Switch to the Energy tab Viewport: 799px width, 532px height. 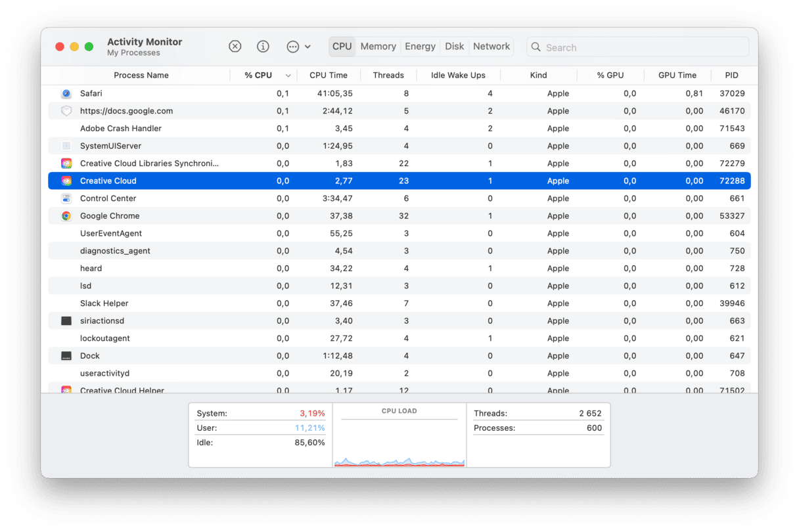tap(420, 47)
